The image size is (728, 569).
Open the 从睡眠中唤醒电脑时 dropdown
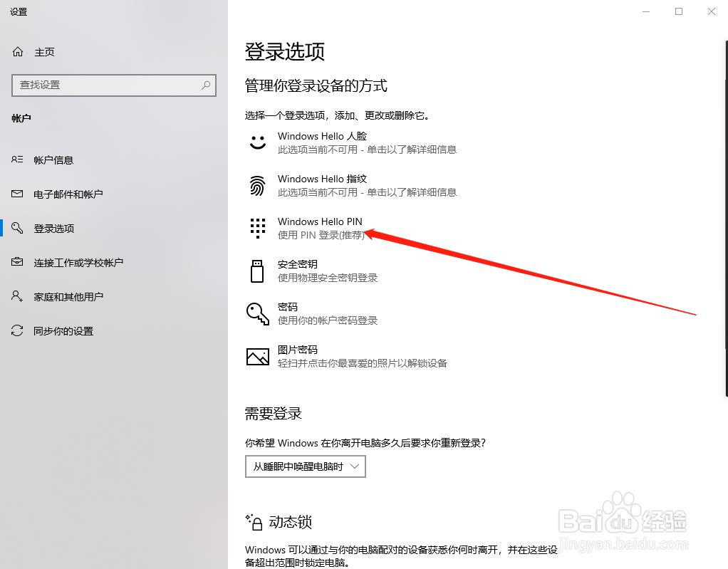(305, 466)
